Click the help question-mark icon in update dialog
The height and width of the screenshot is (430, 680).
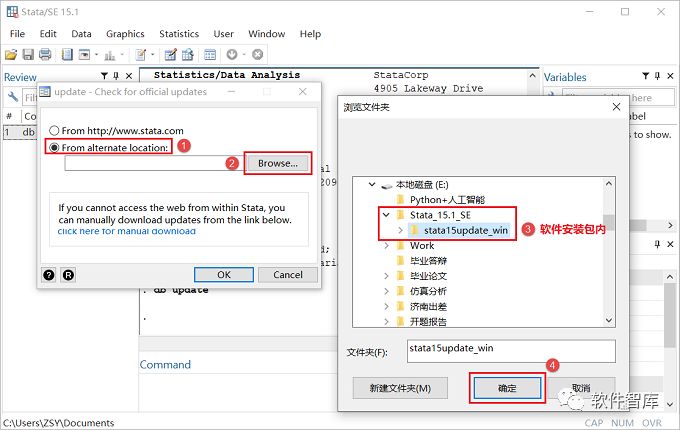tap(49, 275)
